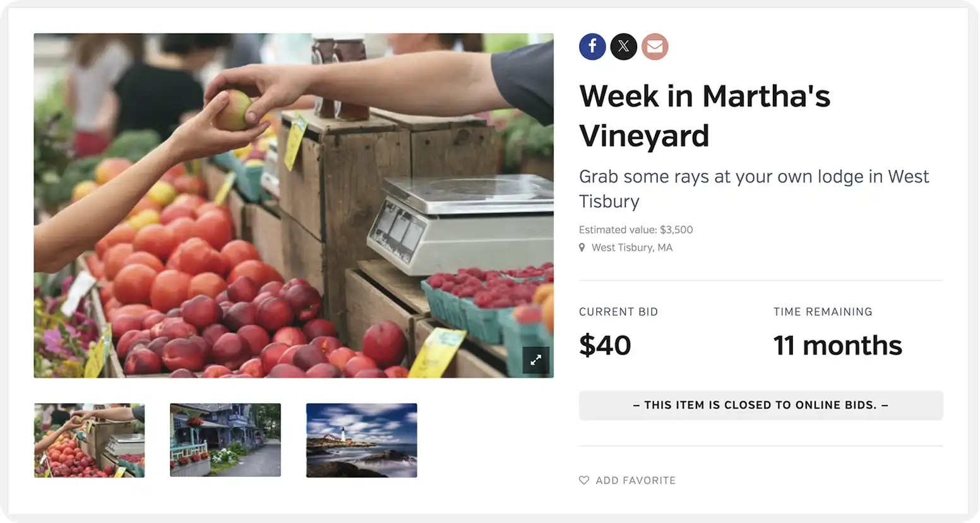The width and height of the screenshot is (980, 523).
Task: Expand the main photo to fullscreen
Action: [535, 360]
